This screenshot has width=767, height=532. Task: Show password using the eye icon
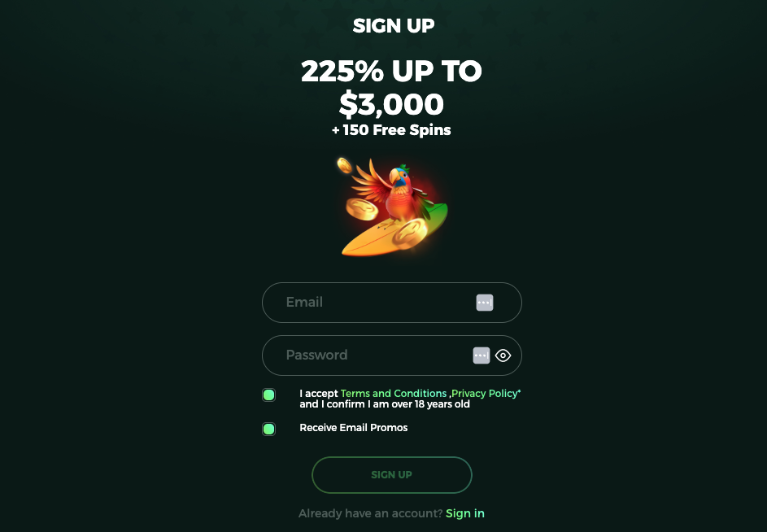coord(503,355)
